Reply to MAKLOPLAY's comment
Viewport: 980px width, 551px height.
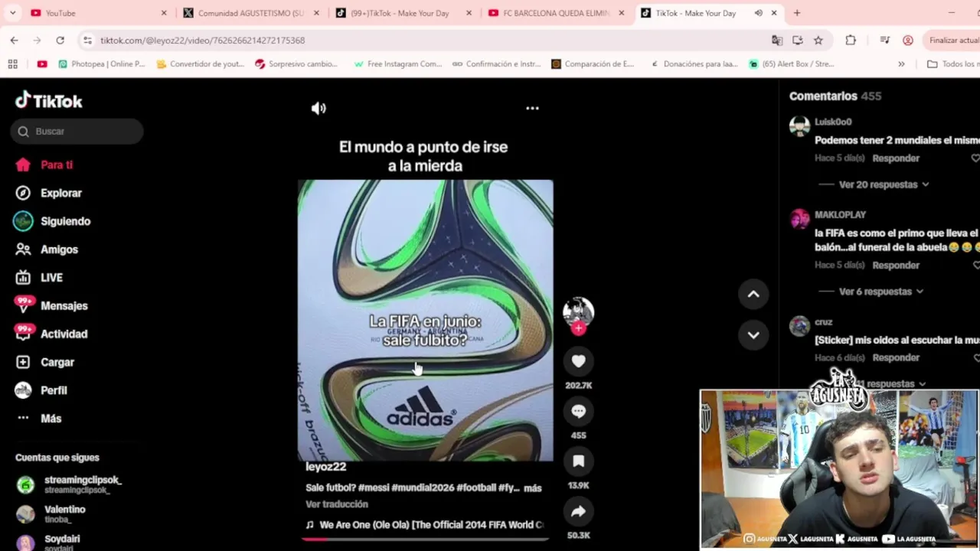(896, 266)
